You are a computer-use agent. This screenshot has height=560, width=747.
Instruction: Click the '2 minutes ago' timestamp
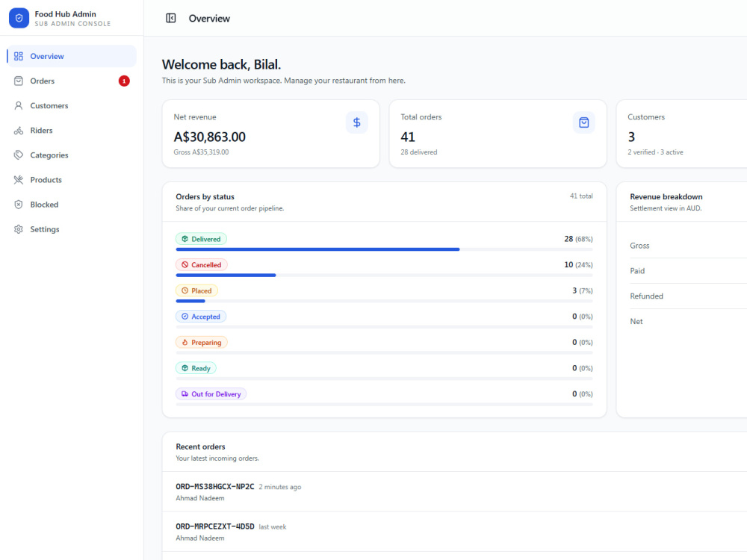279,487
